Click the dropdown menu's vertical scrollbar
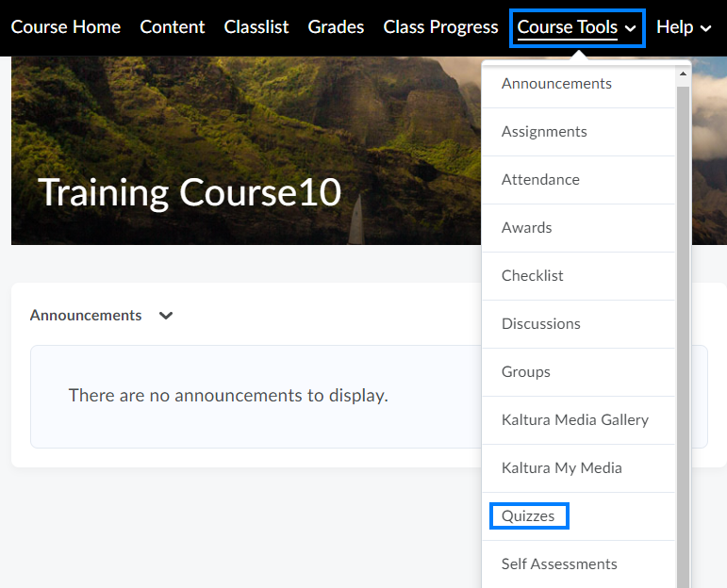 683,330
